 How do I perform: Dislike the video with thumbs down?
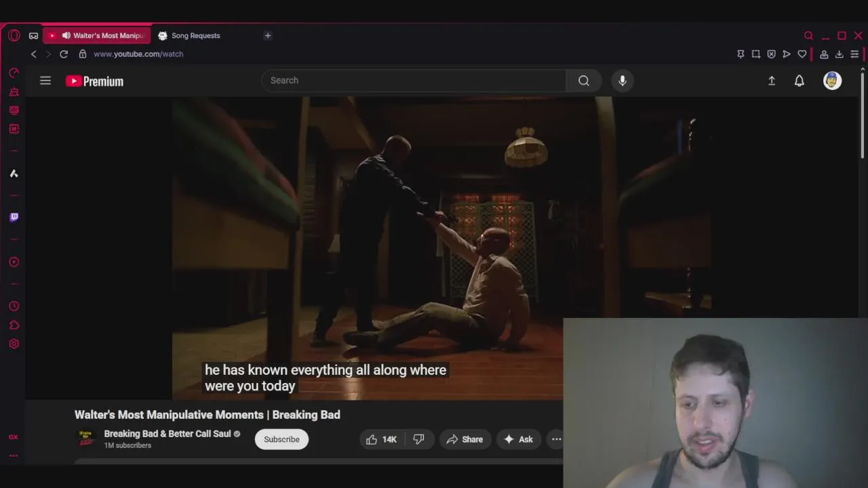coord(419,439)
